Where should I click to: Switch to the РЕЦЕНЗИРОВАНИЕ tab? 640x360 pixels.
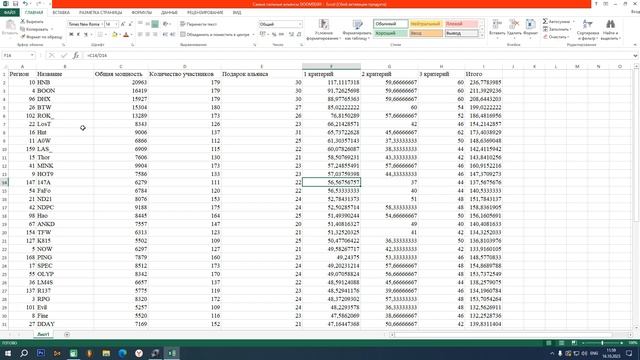[x=205, y=13]
